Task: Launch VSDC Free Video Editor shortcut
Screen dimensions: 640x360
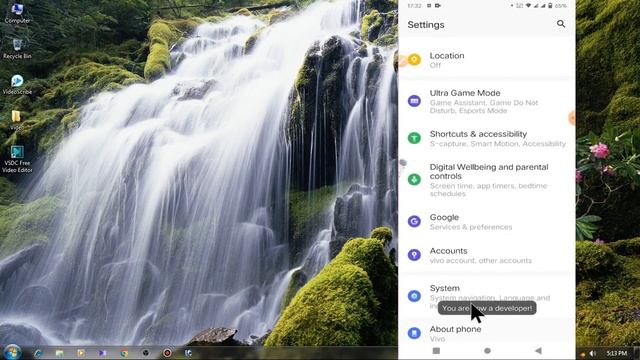Action: [x=17, y=159]
